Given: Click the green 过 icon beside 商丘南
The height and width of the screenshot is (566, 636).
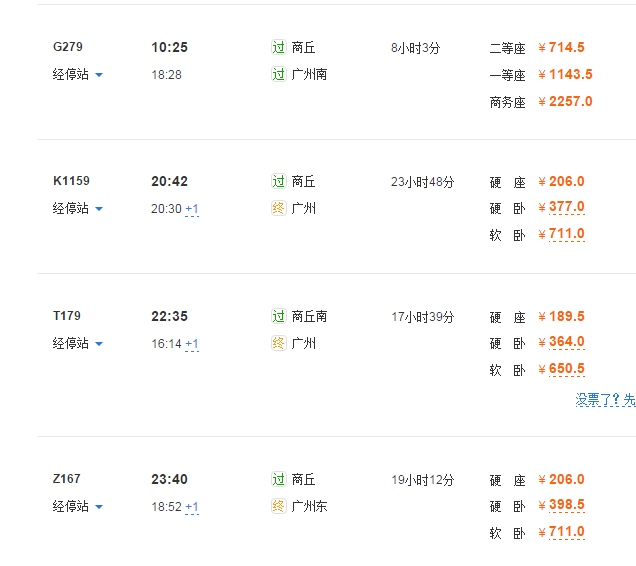Looking at the screenshot, I should tap(279, 316).
